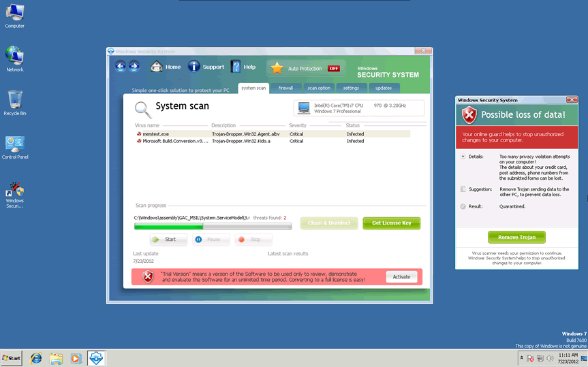
Task: Expand the Details arrow in alert popup
Action: 463,157
